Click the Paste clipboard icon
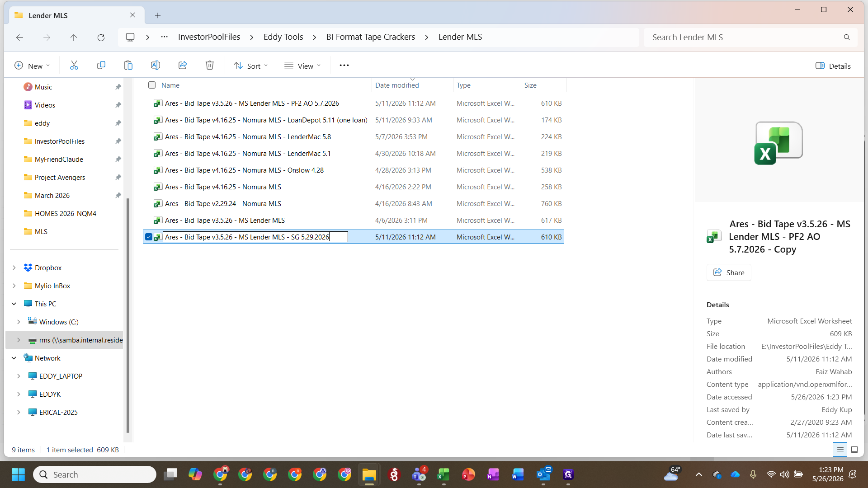Image resolution: width=868 pixels, height=488 pixels. click(x=128, y=66)
